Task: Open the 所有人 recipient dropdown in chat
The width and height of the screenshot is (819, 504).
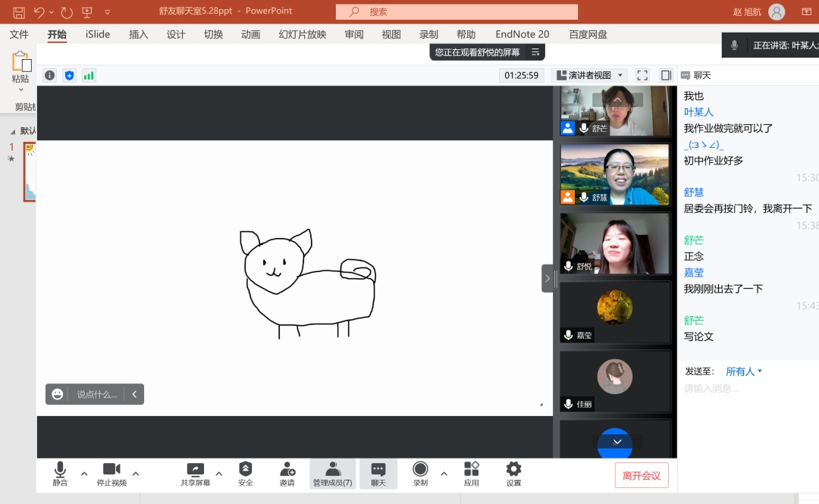Action: 744,371
